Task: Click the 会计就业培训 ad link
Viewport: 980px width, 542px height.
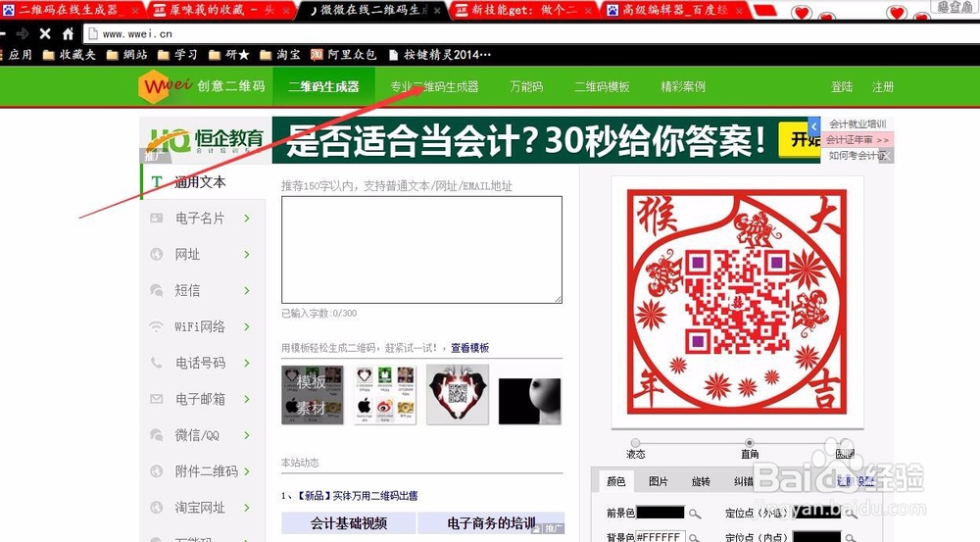Action: [857, 123]
